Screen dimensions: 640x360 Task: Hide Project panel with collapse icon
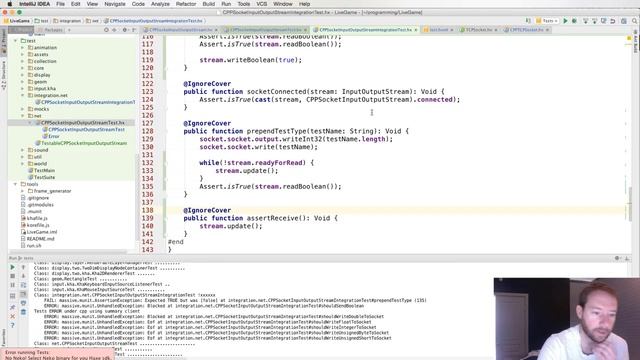134,30
